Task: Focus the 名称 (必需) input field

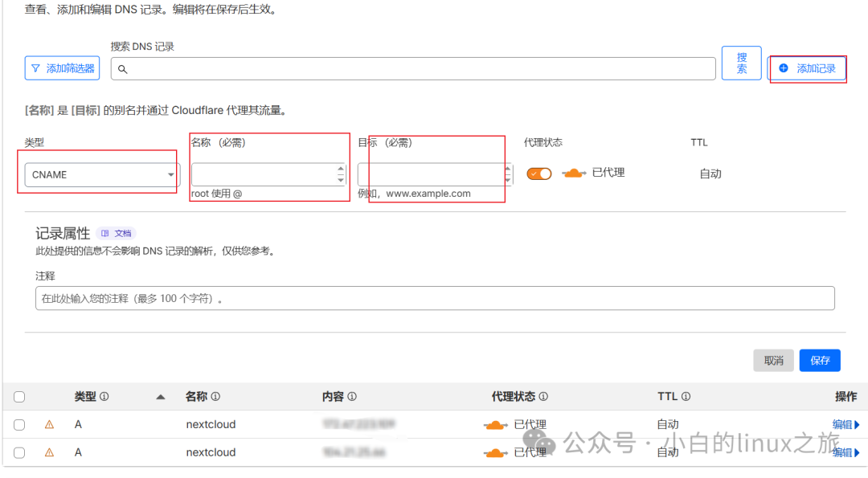Action: (268, 174)
